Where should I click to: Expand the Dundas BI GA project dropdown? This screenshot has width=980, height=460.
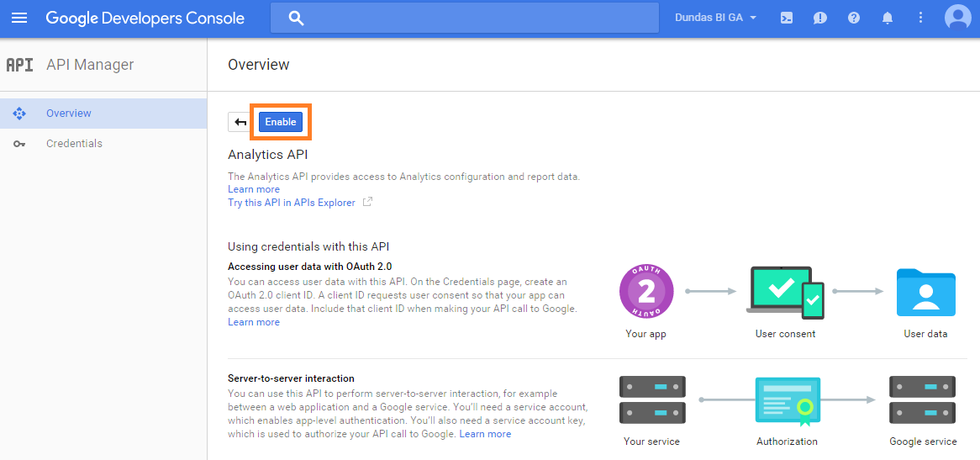pyautogui.click(x=715, y=19)
